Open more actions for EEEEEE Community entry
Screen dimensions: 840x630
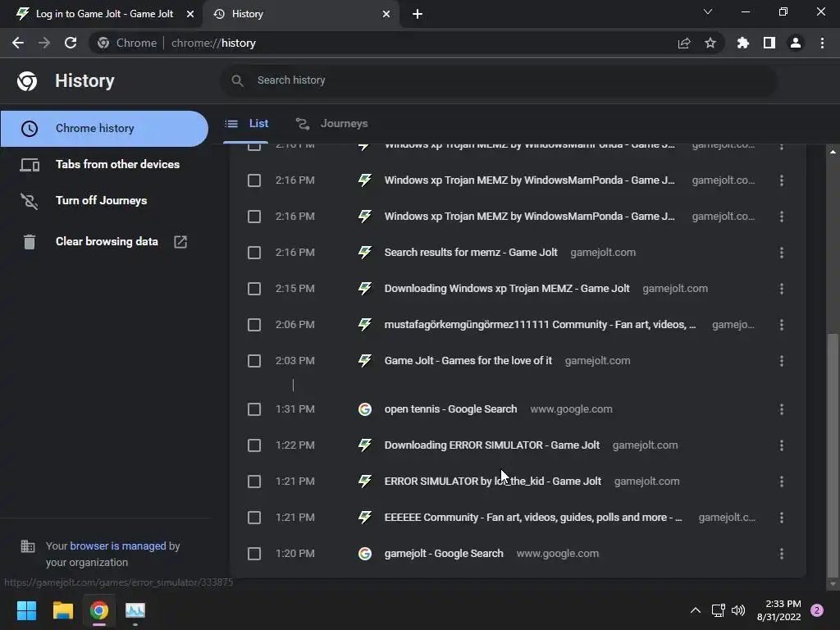[x=782, y=518]
